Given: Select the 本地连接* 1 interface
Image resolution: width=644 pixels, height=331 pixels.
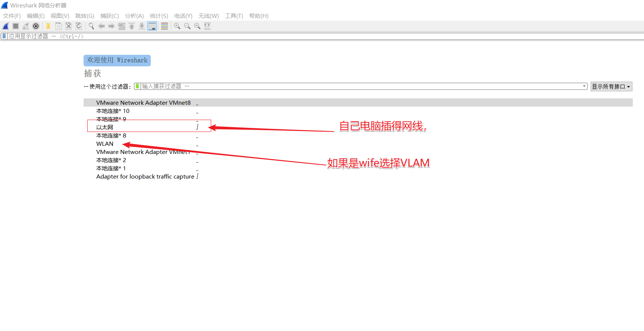Looking at the screenshot, I should [x=358, y=168].
